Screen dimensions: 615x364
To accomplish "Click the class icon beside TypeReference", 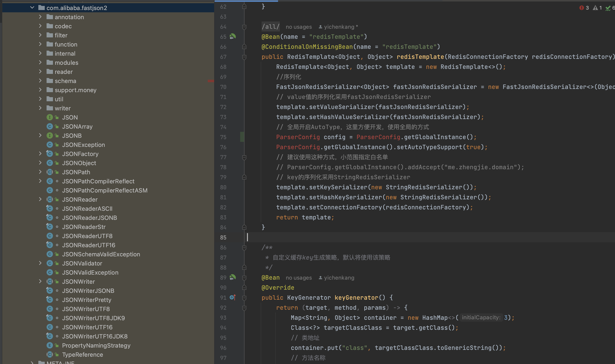I will tap(50, 354).
